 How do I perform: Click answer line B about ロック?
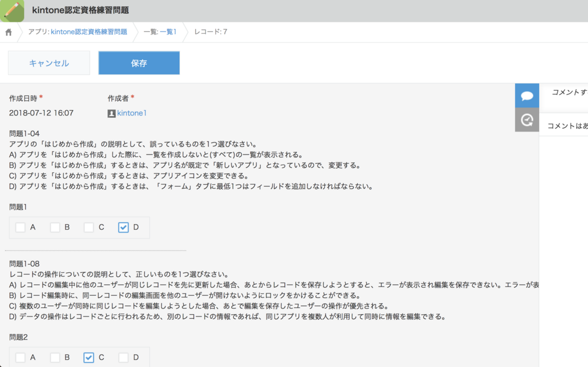point(185,295)
